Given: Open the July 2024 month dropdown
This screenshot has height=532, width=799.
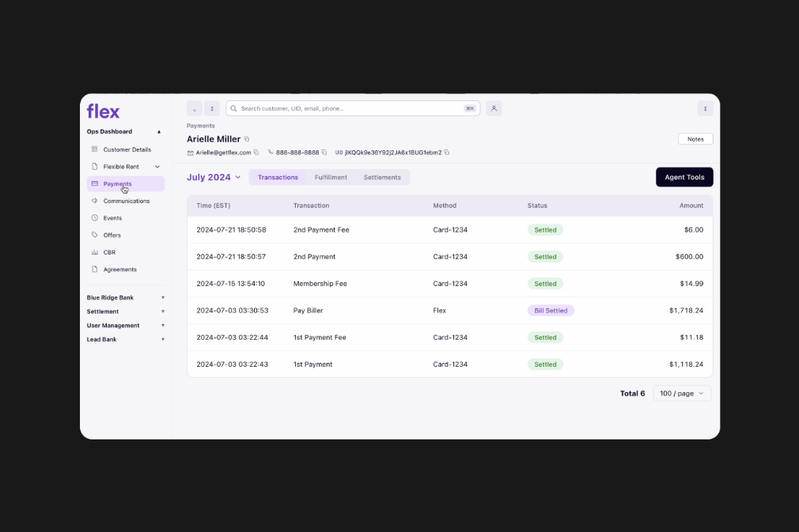Looking at the screenshot, I should tap(214, 177).
